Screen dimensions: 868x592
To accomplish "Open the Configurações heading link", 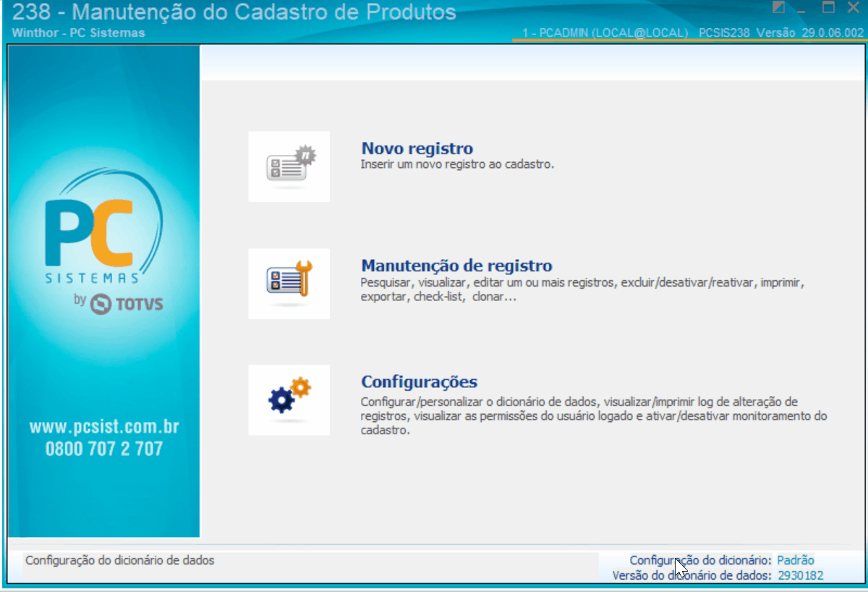I will coord(420,382).
